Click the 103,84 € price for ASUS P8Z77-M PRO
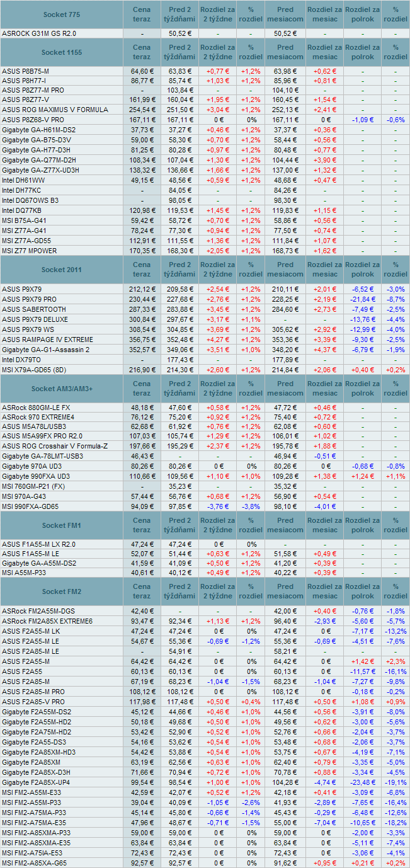The width and height of the screenshot is (410, 868). pos(181,90)
